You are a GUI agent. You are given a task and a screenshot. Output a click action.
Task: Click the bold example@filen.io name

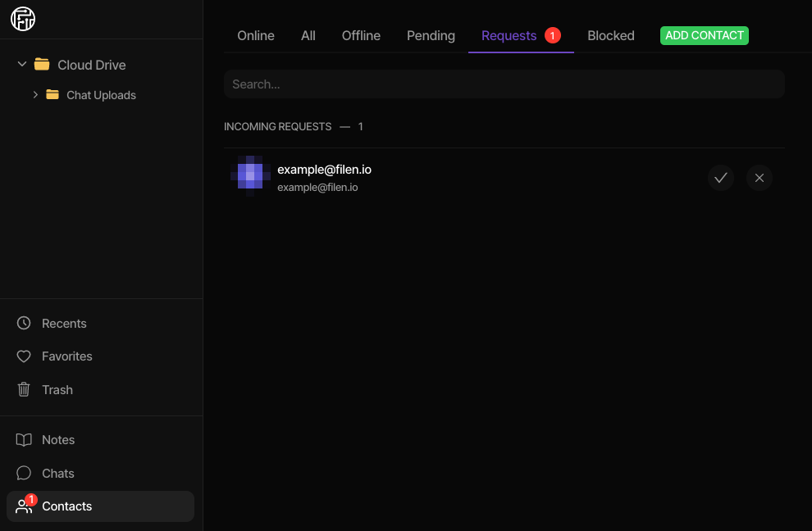pos(324,170)
